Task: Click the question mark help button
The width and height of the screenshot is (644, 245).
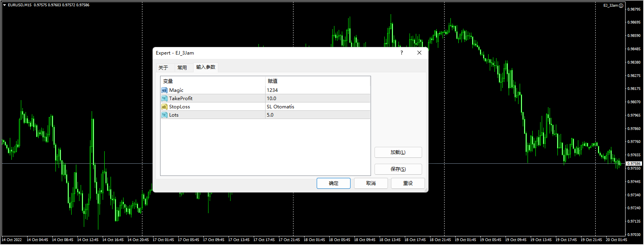Action: click(x=401, y=53)
